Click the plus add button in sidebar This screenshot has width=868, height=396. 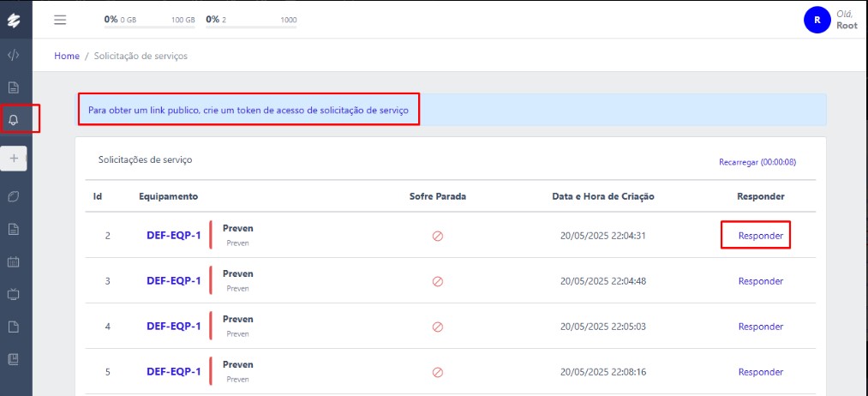pos(14,159)
